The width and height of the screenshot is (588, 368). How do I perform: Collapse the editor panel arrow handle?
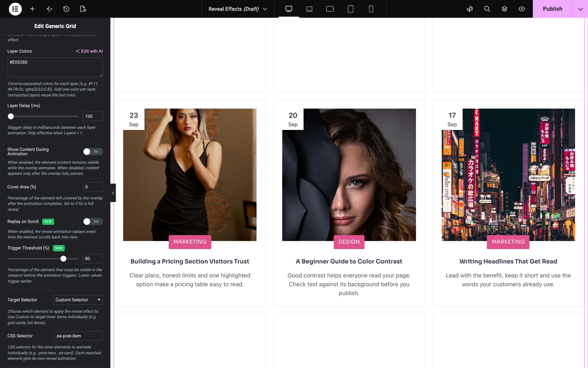pos(113,193)
